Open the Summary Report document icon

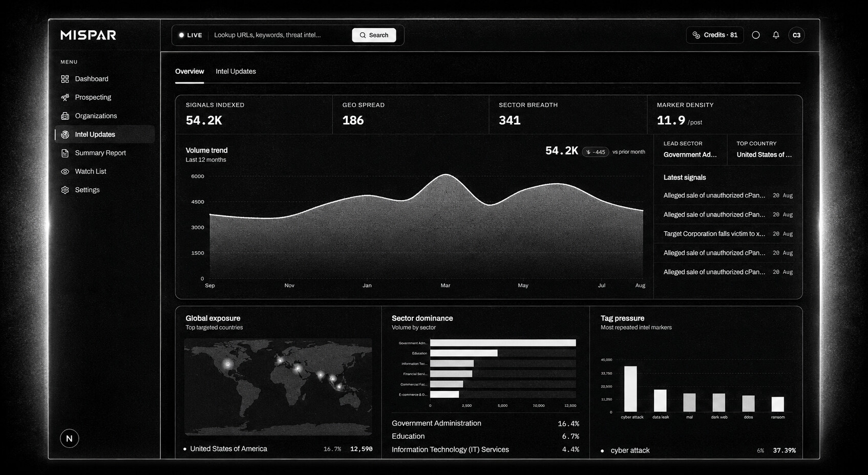(x=65, y=153)
